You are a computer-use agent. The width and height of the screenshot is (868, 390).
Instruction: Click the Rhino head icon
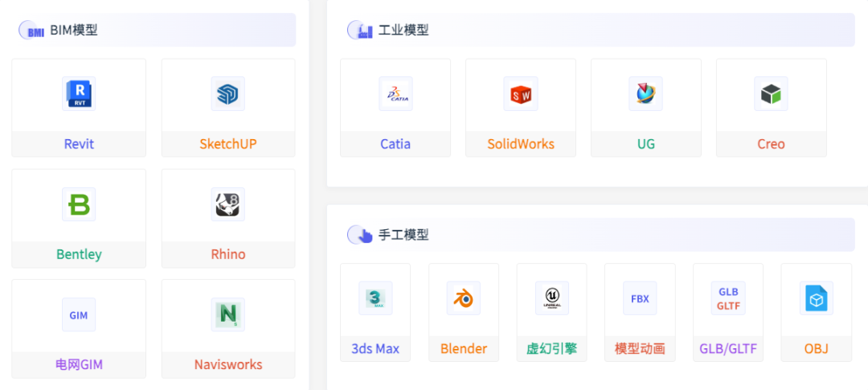[228, 204]
